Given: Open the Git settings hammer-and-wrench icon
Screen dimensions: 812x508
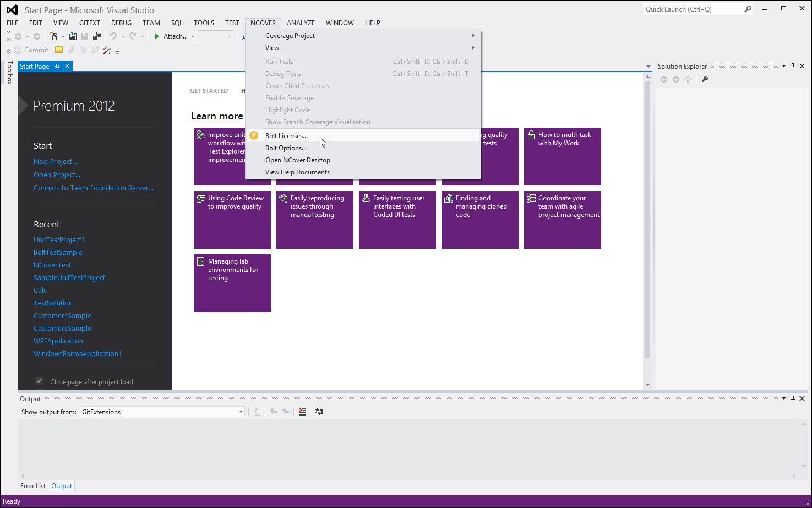Looking at the screenshot, I should click(107, 50).
